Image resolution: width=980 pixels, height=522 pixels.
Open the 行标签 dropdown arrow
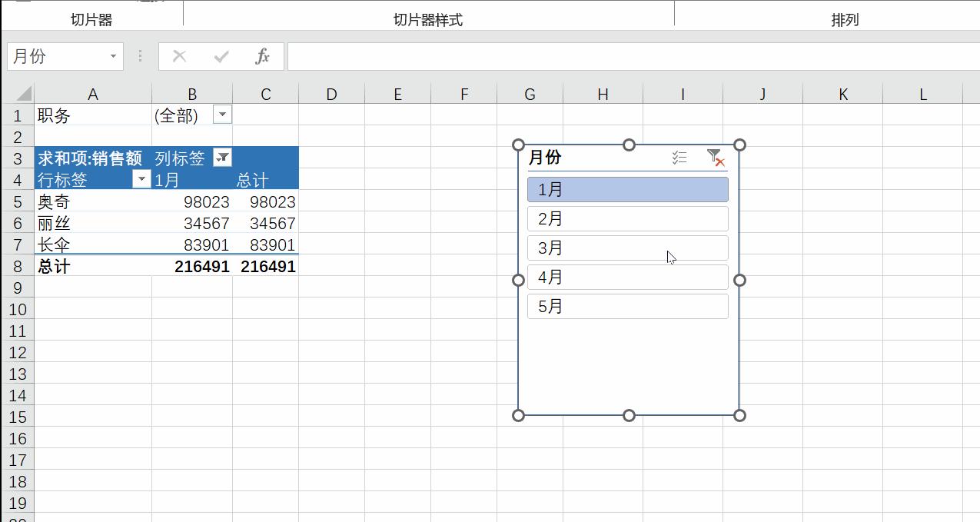141,179
